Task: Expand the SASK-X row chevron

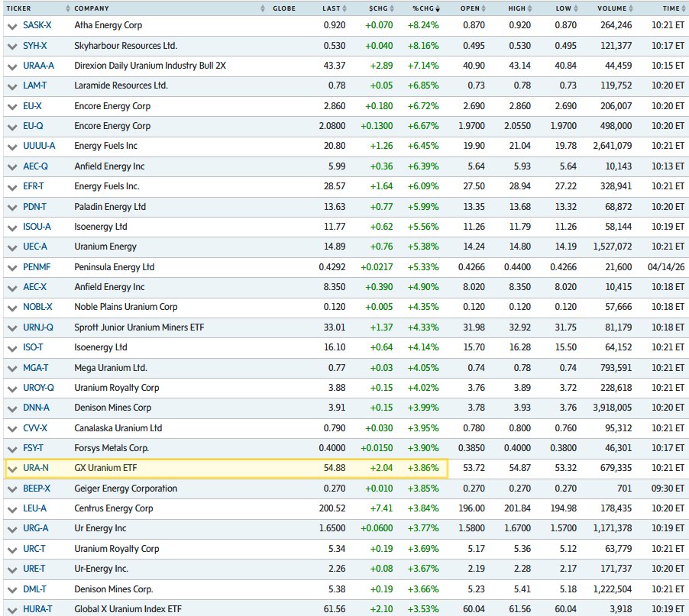Action: coord(11,25)
